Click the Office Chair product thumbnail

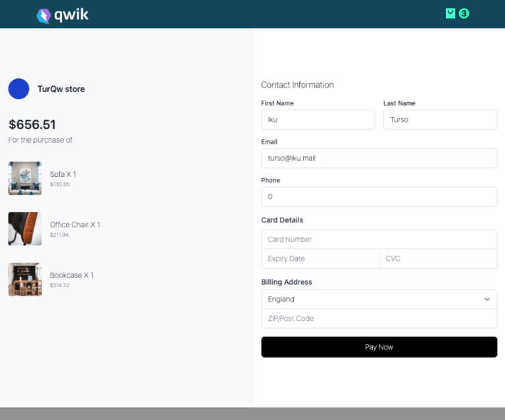click(25, 229)
